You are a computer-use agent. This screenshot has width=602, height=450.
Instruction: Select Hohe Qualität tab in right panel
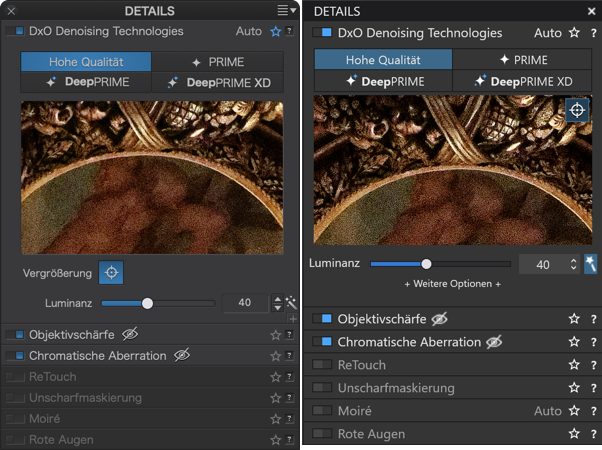pyautogui.click(x=383, y=60)
